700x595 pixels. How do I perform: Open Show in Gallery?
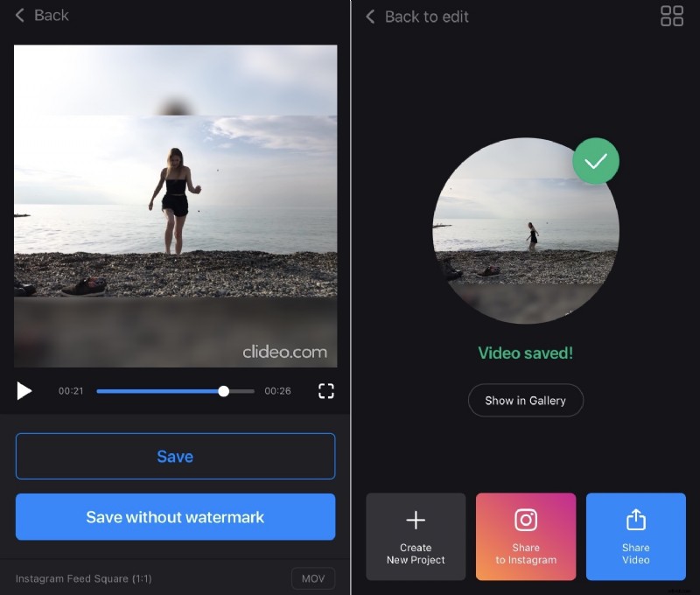(525, 400)
